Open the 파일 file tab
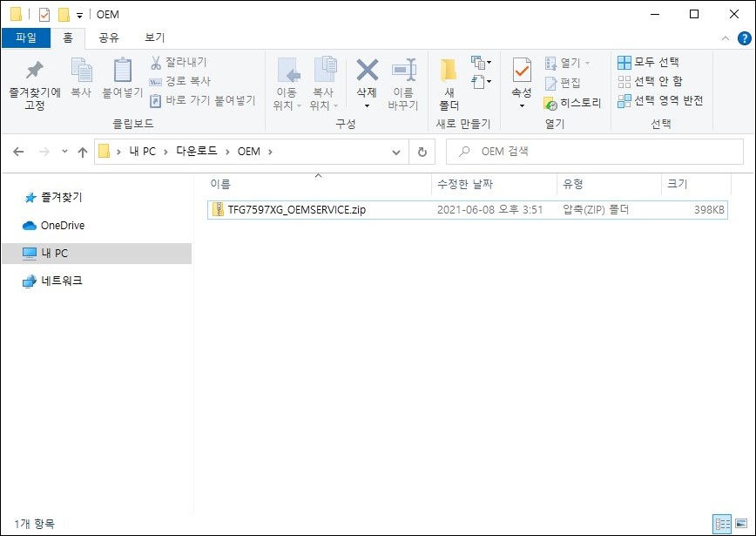This screenshot has width=756, height=536. [x=26, y=37]
